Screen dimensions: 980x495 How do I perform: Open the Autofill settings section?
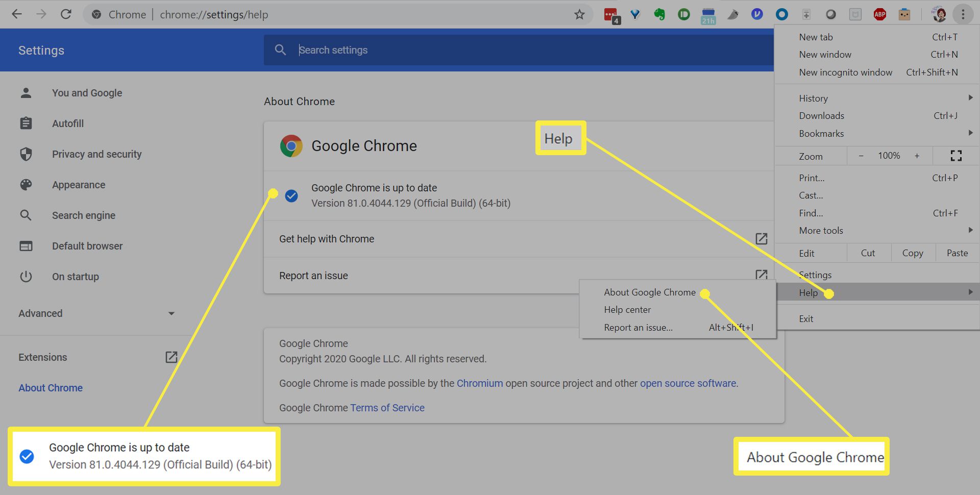point(68,123)
